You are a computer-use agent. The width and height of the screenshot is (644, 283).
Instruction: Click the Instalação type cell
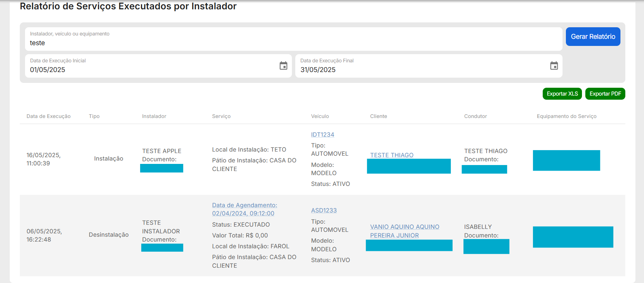pyautogui.click(x=108, y=159)
